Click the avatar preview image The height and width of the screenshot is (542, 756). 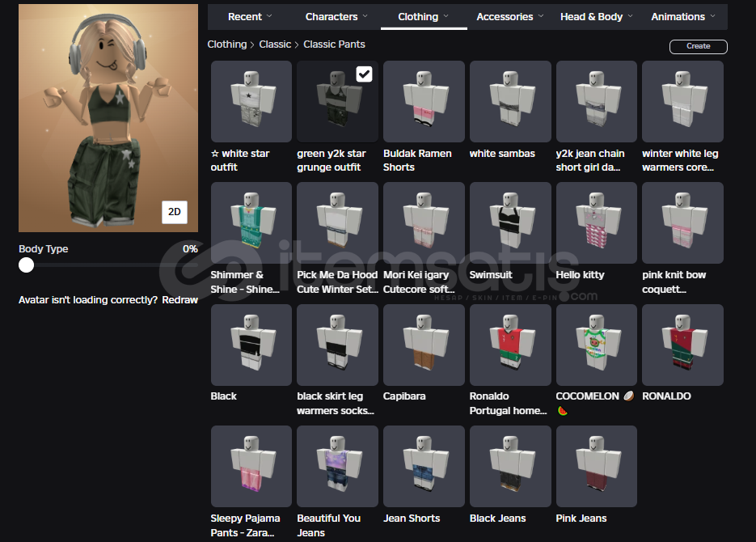click(108, 118)
